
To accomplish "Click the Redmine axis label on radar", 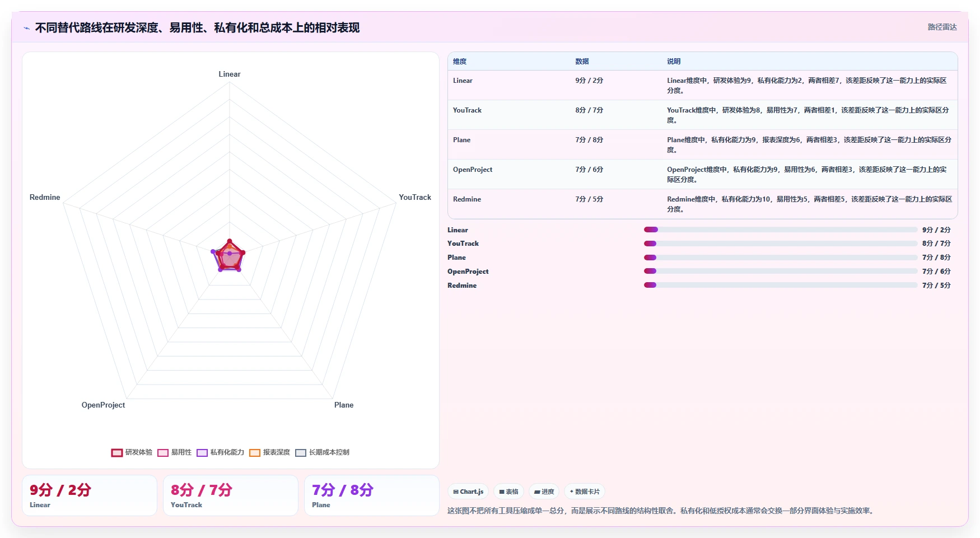I will (x=45, y=197).
